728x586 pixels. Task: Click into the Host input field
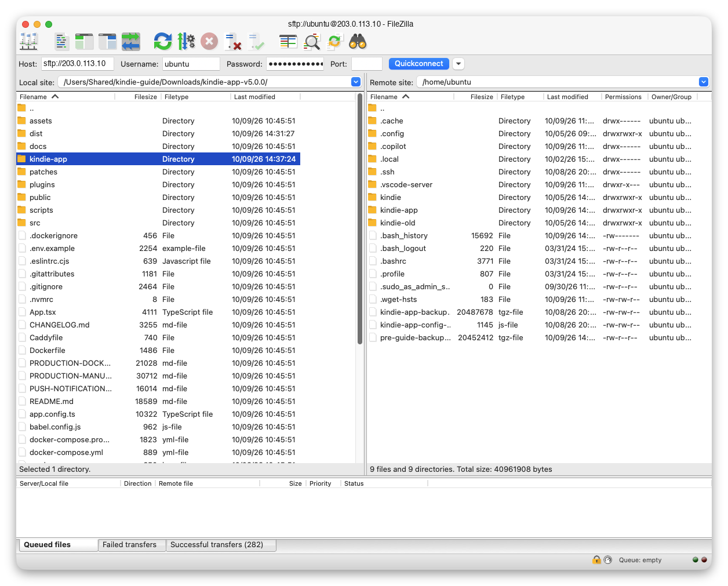click(77, 64)
